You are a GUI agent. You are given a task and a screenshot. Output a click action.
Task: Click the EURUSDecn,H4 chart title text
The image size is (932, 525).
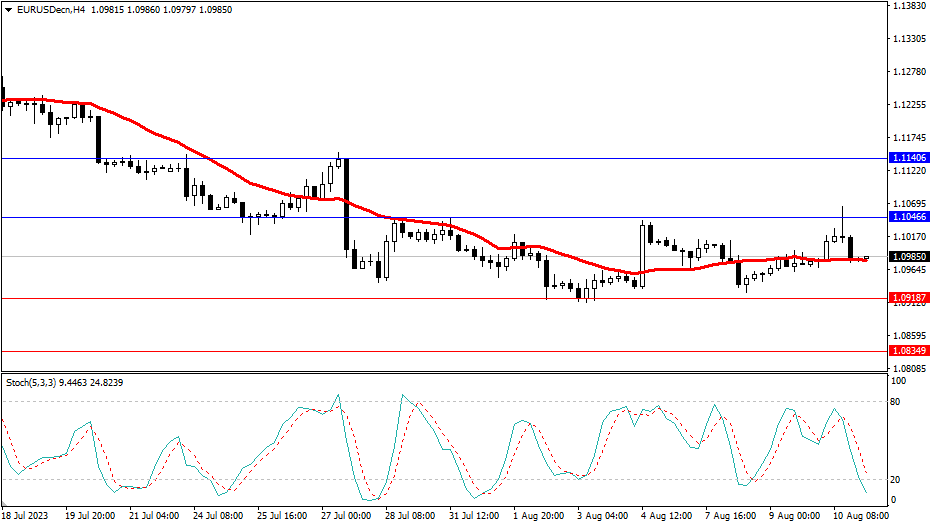tap(50, 10)
